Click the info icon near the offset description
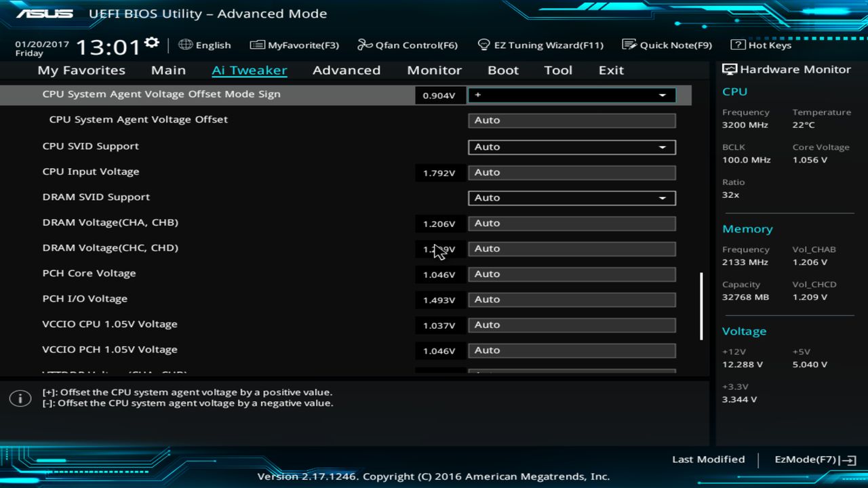Image resolution: width=868 pixels, height=488 pixels. (x=20, y=399)
